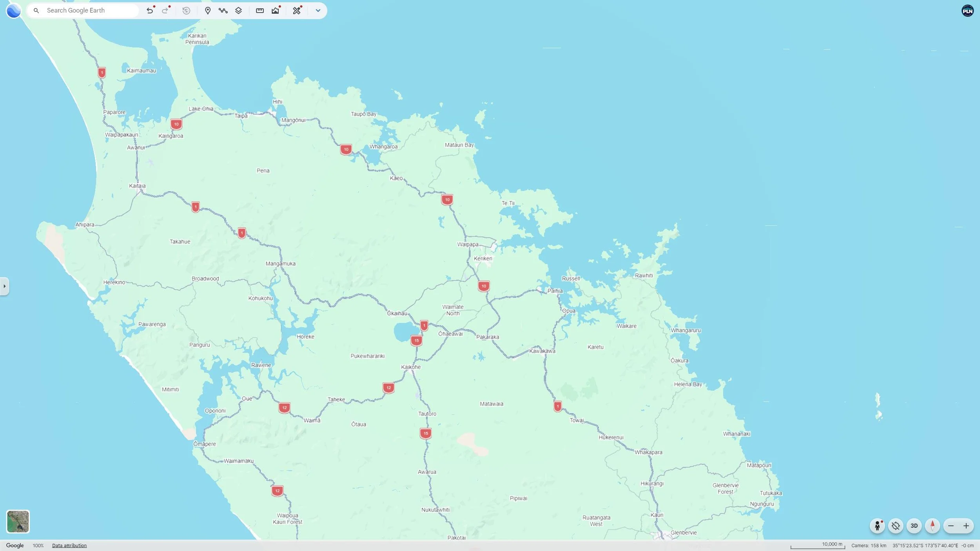Expand the toolbar's blue chevron dropdown
The width and height of the screenshot is (980, 551).
click(x=318, y=11)
